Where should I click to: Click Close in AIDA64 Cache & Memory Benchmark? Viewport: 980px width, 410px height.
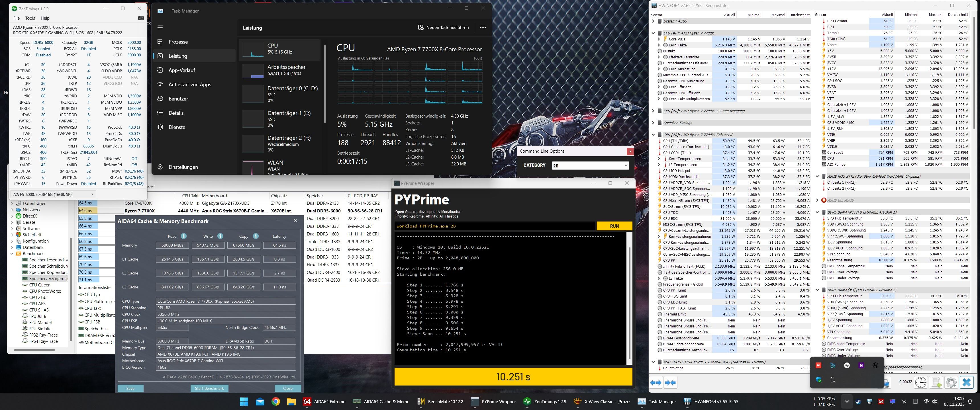(x=288, y=388)
